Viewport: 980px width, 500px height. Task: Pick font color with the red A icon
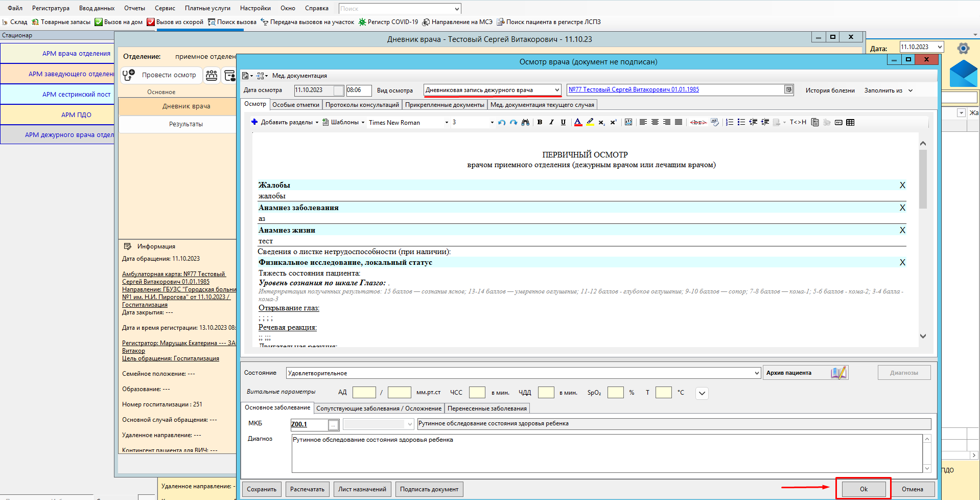click(578, 122)
